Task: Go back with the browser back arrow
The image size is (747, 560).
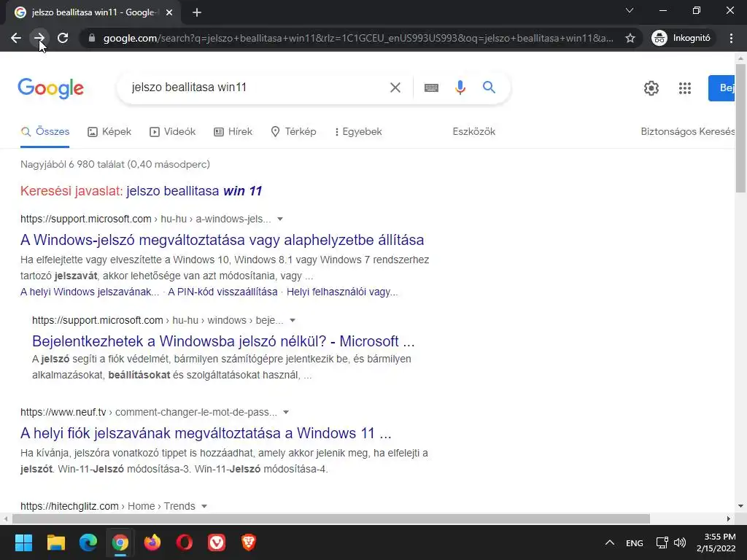Action: point(16,38)
